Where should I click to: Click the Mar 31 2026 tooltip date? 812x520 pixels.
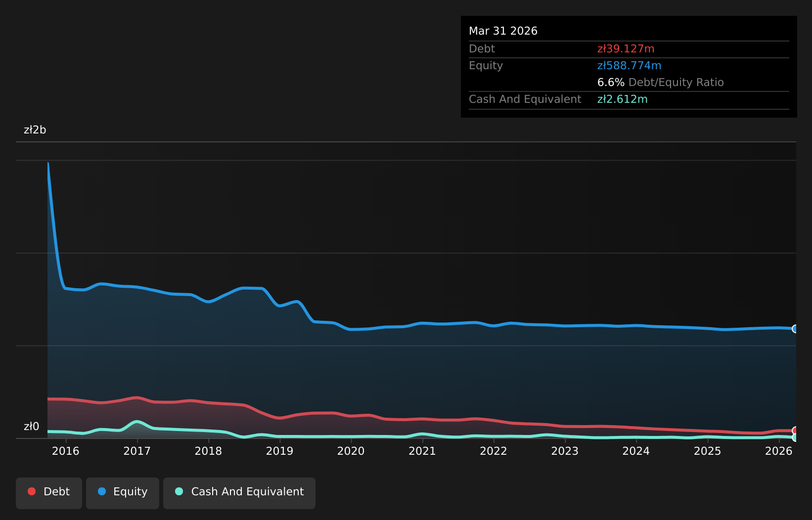coord(503,31)
